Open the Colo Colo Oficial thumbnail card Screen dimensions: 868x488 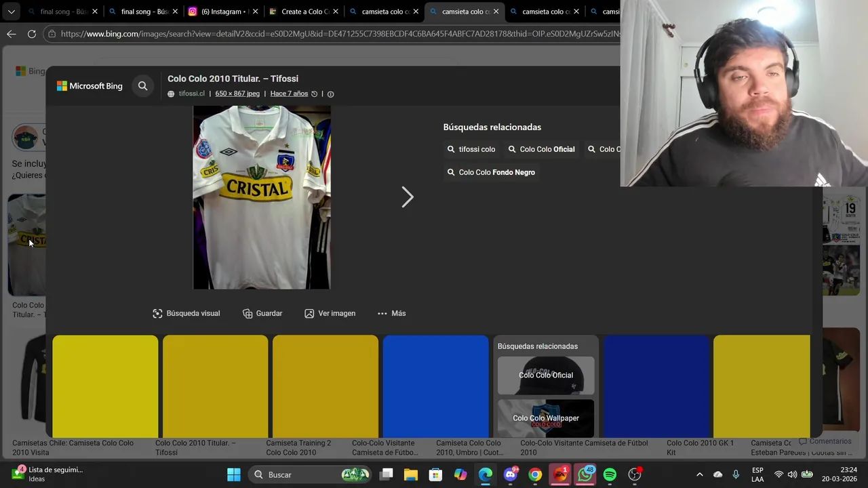coord(546,375)
